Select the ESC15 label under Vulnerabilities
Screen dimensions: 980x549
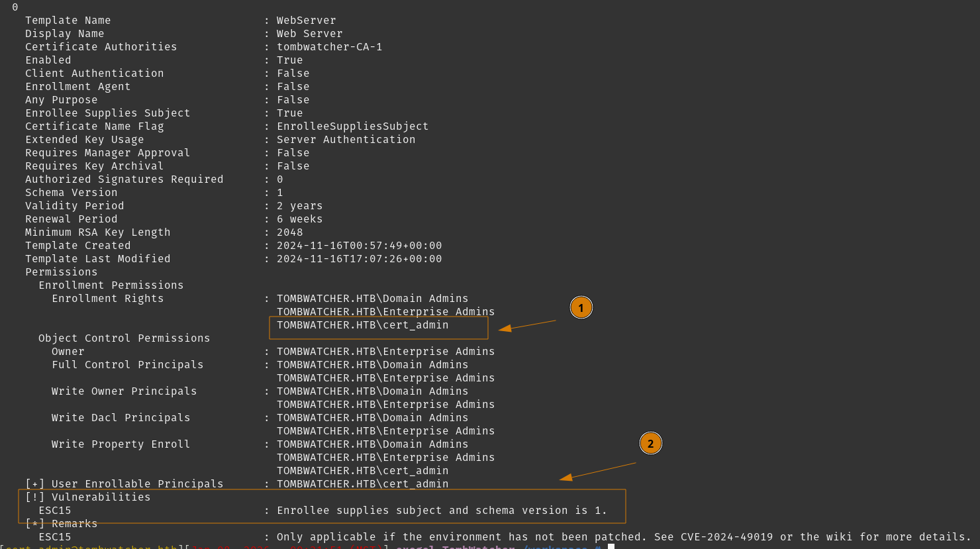tap(55, 511)
